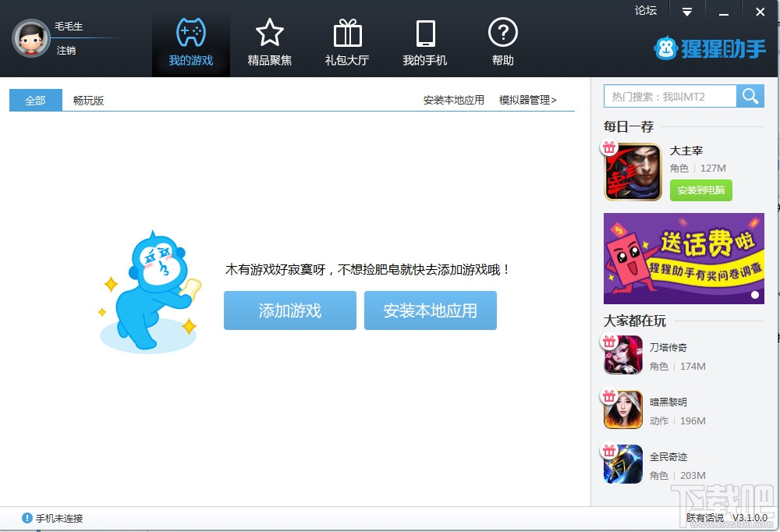The width and height of the screenshot is (780, 532).
Task: Click the 全民奇迹 game title
Action: pyautogui.click(x=668, y=457)
